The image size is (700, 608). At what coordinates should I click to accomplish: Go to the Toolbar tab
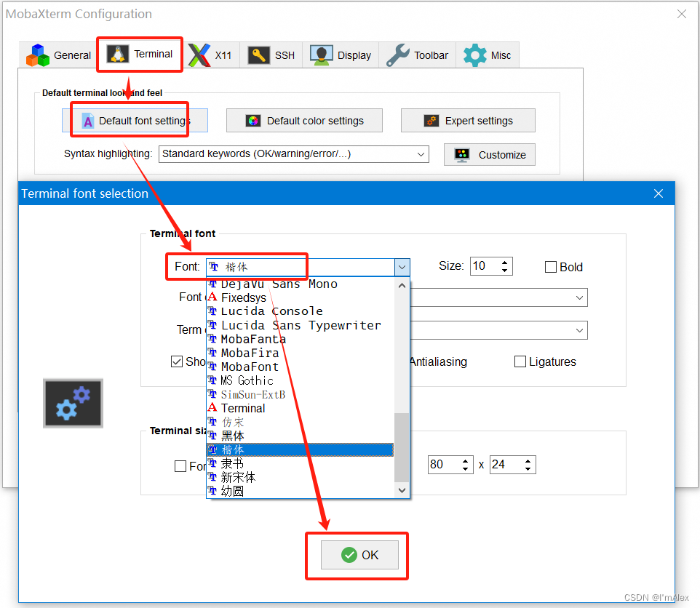pos(418,55)
